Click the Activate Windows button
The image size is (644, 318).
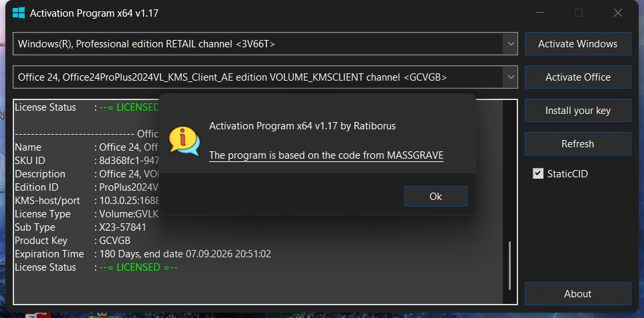point(577,43)
